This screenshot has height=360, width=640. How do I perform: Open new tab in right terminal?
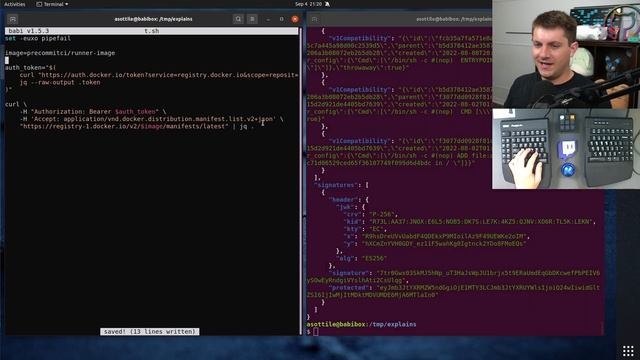click(x=314, y=19)
